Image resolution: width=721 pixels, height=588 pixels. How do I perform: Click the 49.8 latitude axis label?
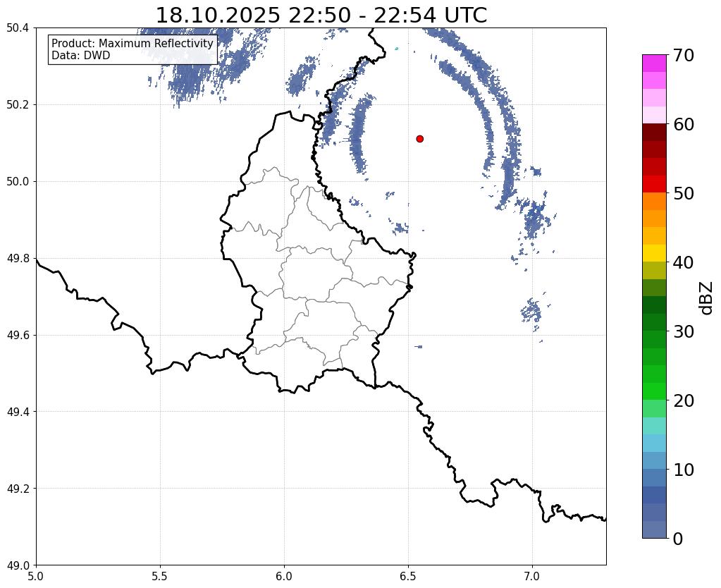coord(18,259)
